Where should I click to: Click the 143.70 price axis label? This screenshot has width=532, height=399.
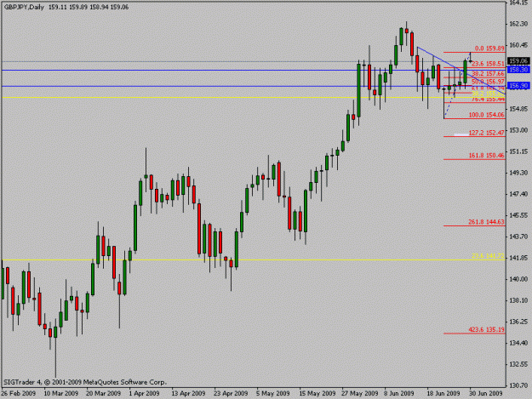pos(518,237)
